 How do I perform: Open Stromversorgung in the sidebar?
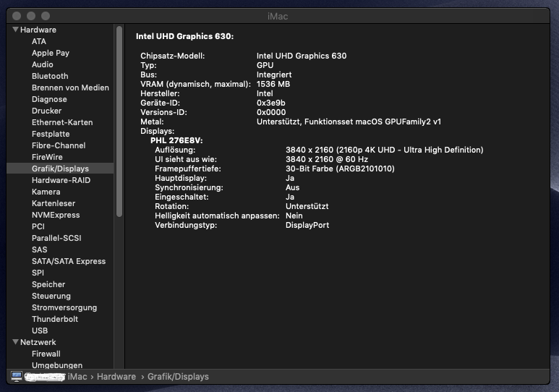click(64, 307)
